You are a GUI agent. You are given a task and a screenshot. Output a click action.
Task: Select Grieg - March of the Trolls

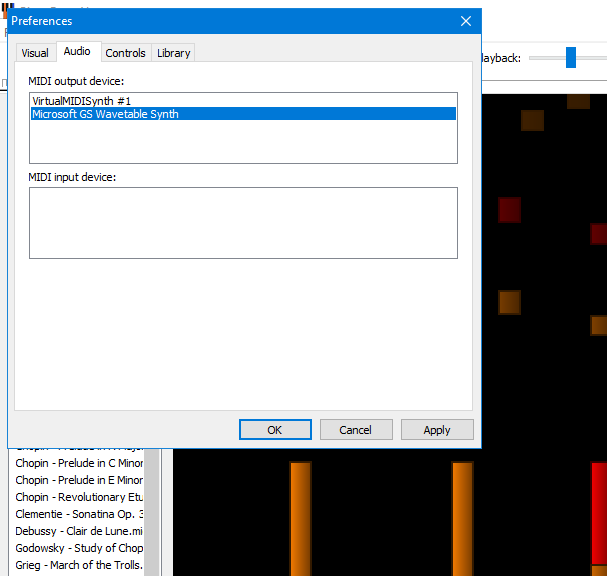point(79,565)
